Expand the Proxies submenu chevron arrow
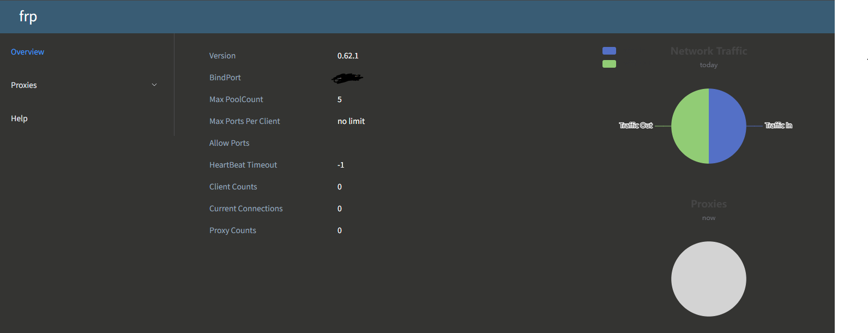This screenshot has width=868, height=333. pyautogui.click(x=154, y=85)
